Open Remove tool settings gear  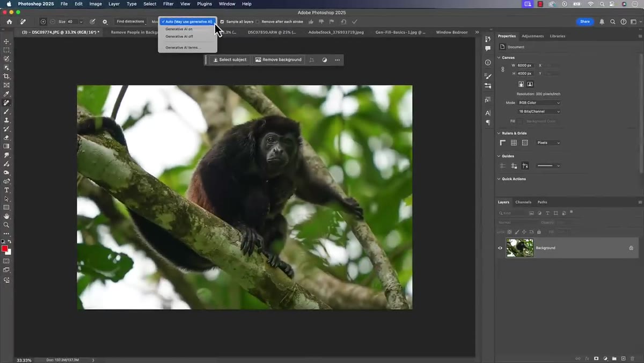click(105, 21)
